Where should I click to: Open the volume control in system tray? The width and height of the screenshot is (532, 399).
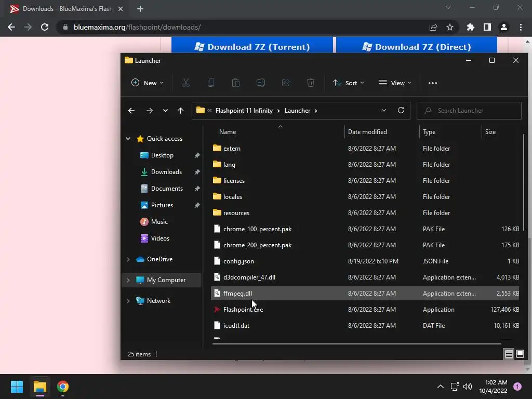[x=468, y=387]
